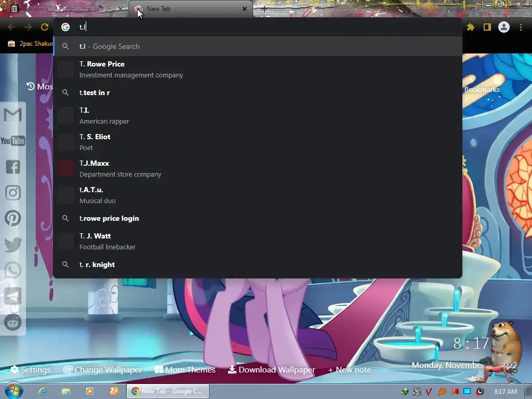This screenshot has height=399, width=532.
Task: Open WhatsApp from the sidebar
Action: tap(13, 270)
